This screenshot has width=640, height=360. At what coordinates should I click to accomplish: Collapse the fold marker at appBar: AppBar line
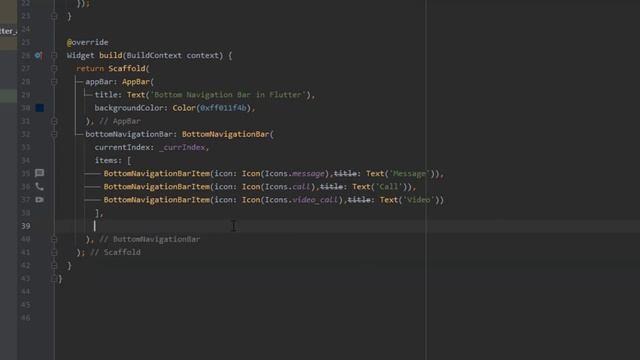click(54, 82)
